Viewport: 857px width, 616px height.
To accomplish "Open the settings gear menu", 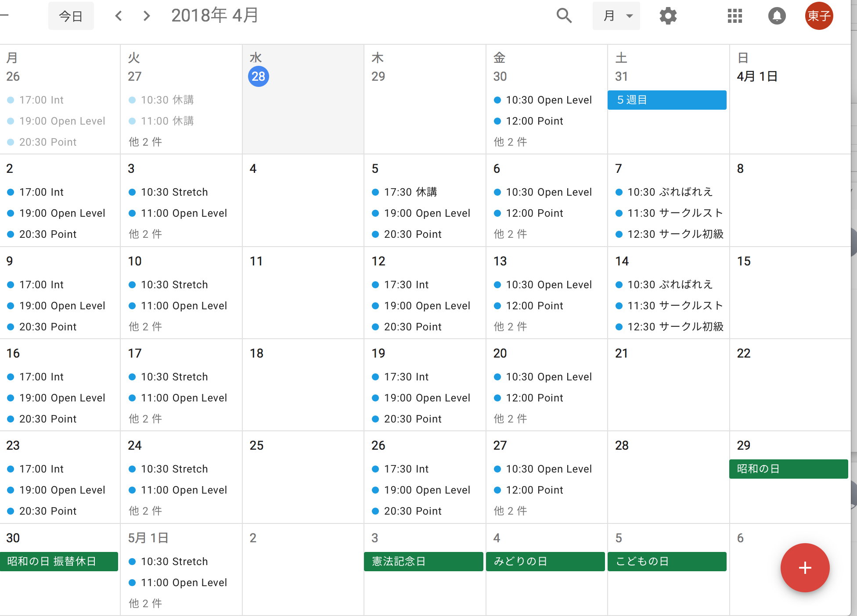I will (x=668, y=16).
